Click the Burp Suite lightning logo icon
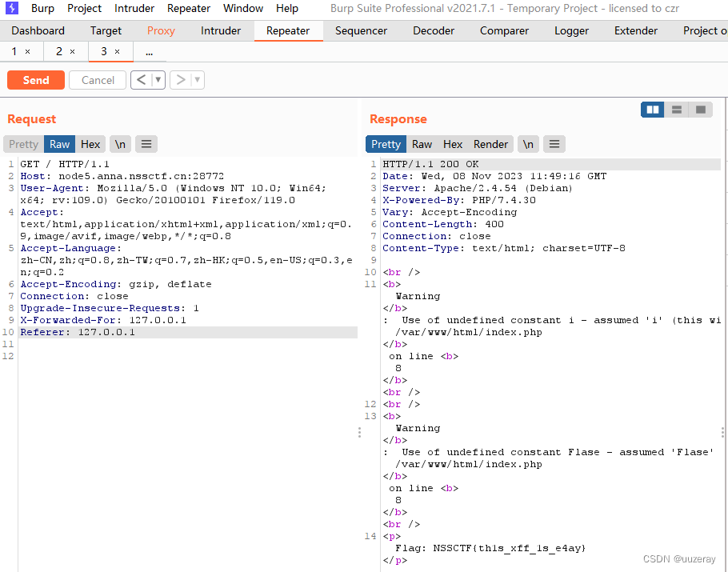This screenshot has width=728, height=572. 11,8
